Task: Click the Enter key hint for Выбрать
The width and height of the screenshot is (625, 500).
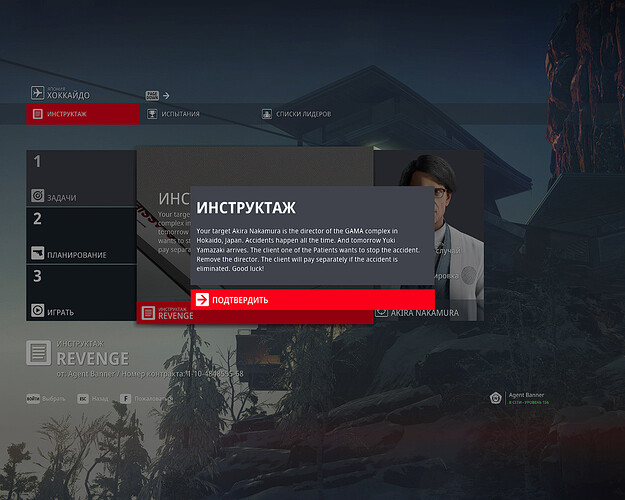Action: (x=33, y=399)
